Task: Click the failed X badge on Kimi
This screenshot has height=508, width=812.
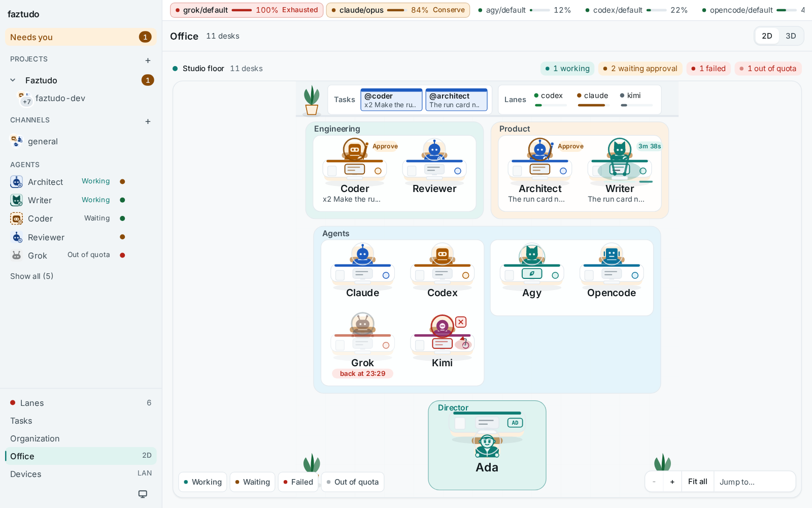Action: pyautogui.click(x=461, y=322)
